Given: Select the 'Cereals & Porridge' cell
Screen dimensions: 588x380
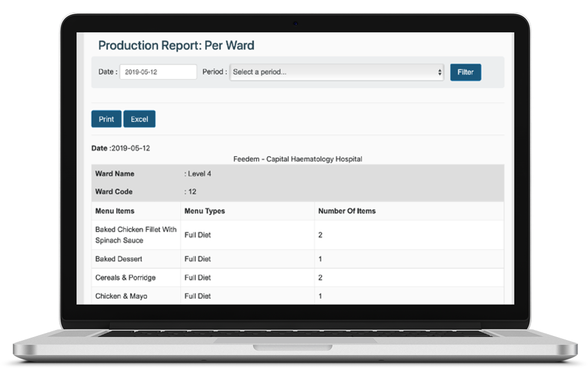Looking at the screenshot, I should click(136, 278).
